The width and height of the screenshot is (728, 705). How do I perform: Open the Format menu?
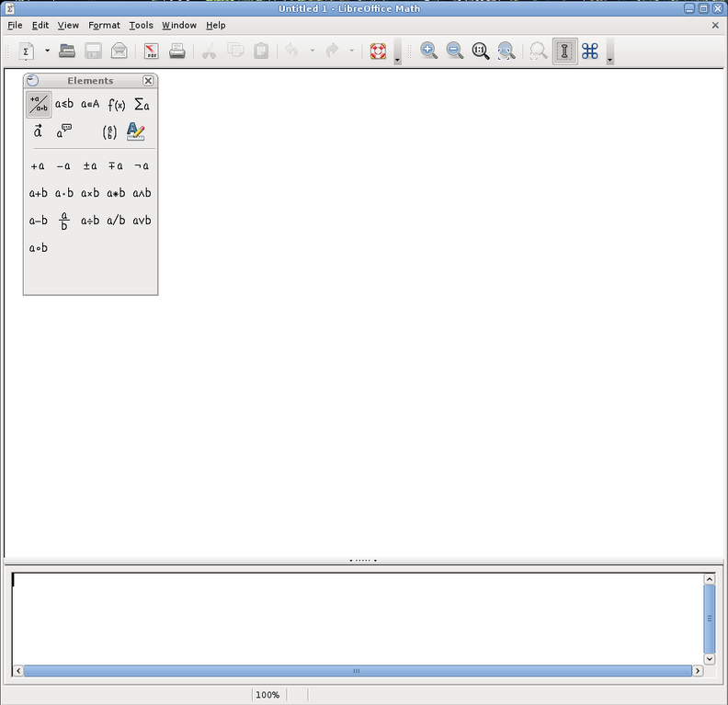click(x=104, y=25)
